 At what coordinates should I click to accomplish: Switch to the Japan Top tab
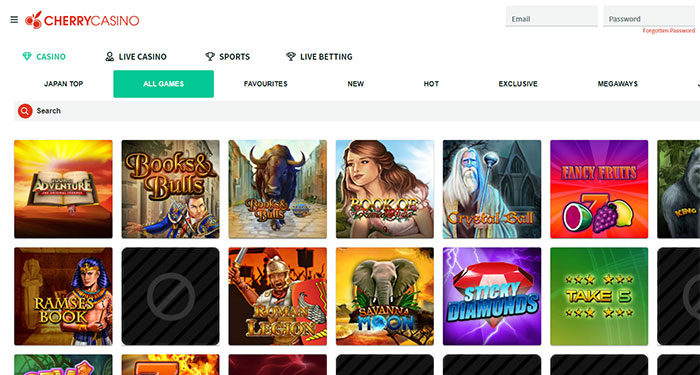63,84
